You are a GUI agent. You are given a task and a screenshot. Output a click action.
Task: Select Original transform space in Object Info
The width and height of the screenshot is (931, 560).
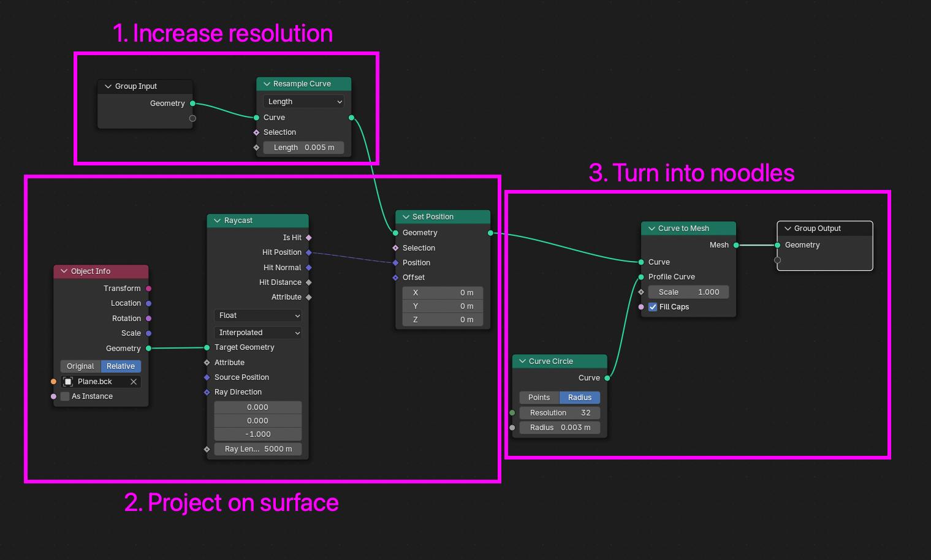pyautogui.click(x=80, y=366)
